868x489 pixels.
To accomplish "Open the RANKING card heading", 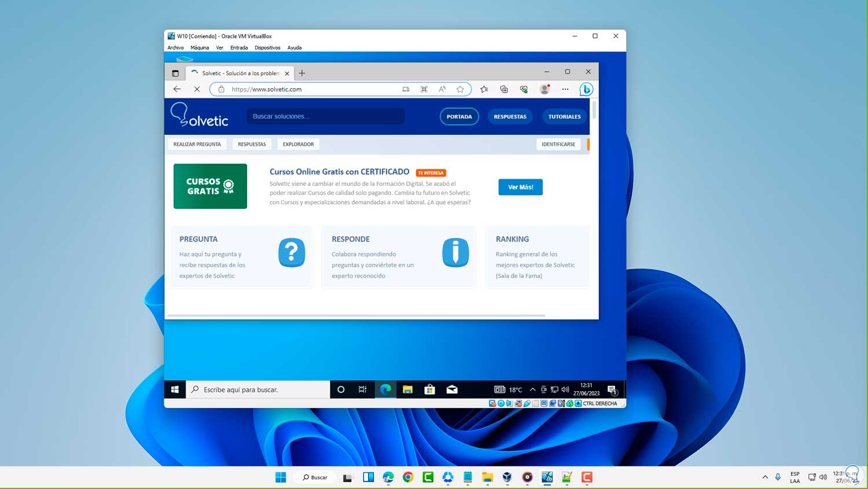I will 512,239.
